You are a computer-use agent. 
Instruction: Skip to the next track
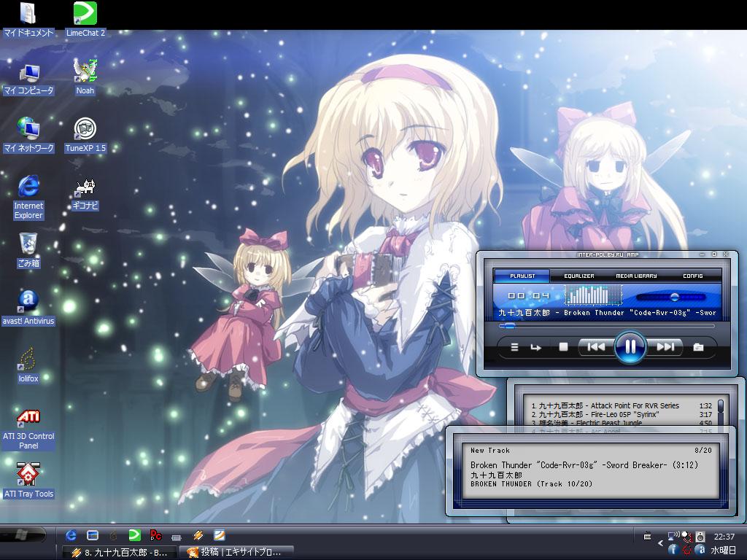(665, 346)
